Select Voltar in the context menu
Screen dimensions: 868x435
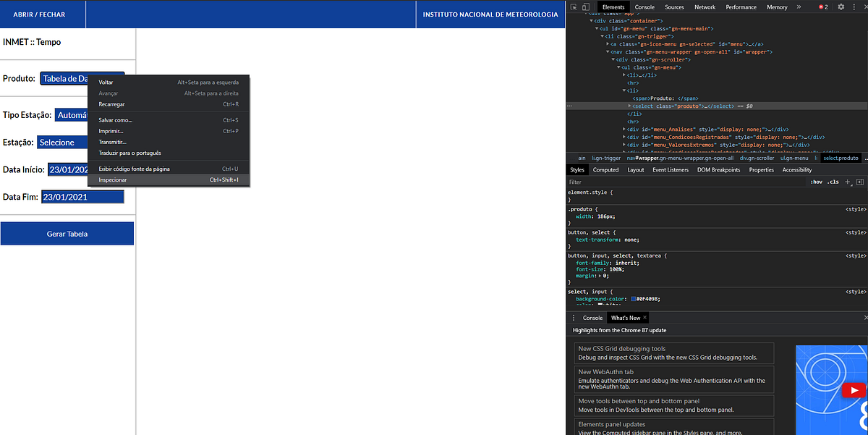(169, 83)
